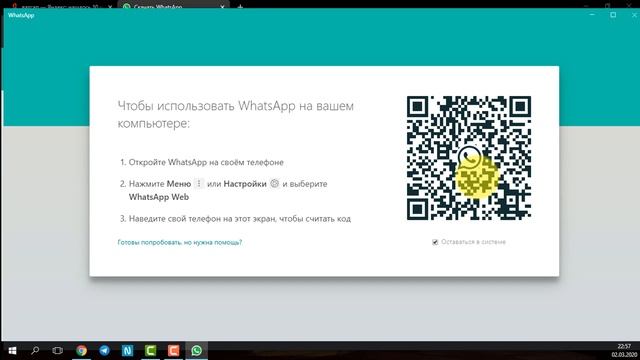Open Windows search from the taskbar
The height and width of the screenshot is (360, 640).
point(35,351)
